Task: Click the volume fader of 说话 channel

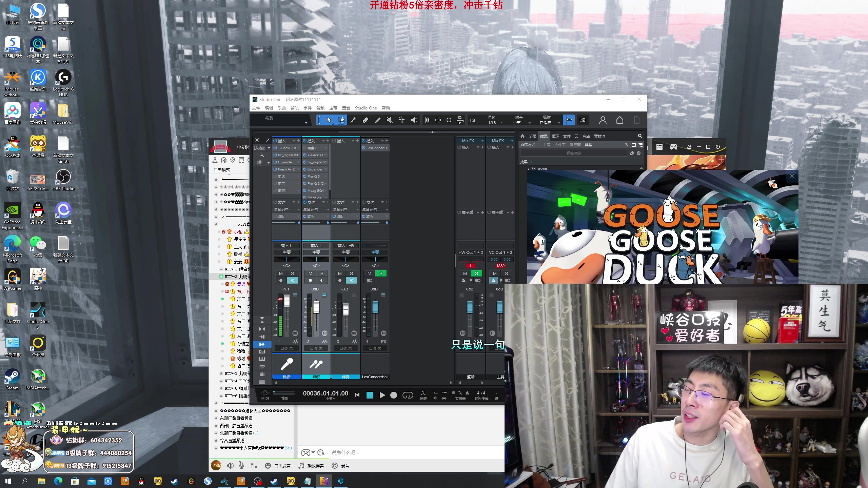Action: coord(287,301)
